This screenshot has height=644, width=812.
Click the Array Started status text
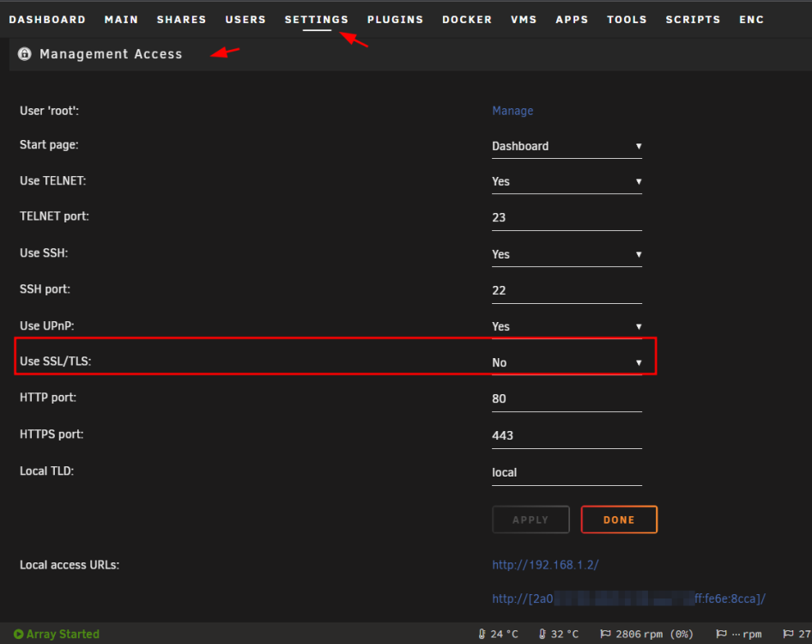coord(63,635)
